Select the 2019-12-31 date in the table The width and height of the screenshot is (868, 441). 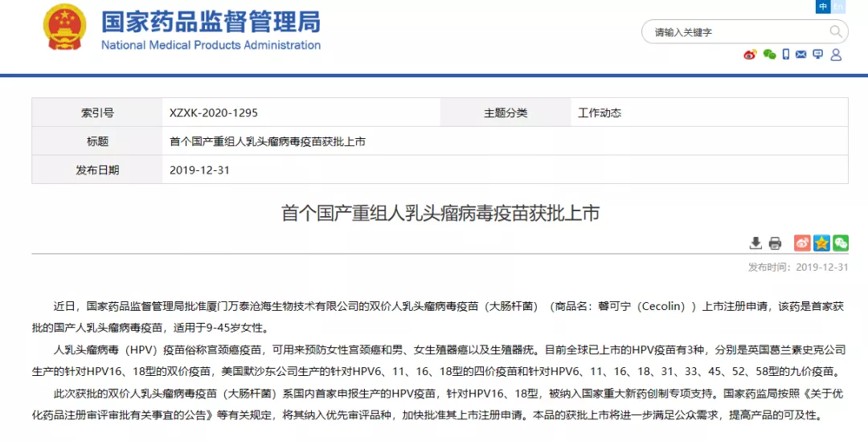click(199, 170)
